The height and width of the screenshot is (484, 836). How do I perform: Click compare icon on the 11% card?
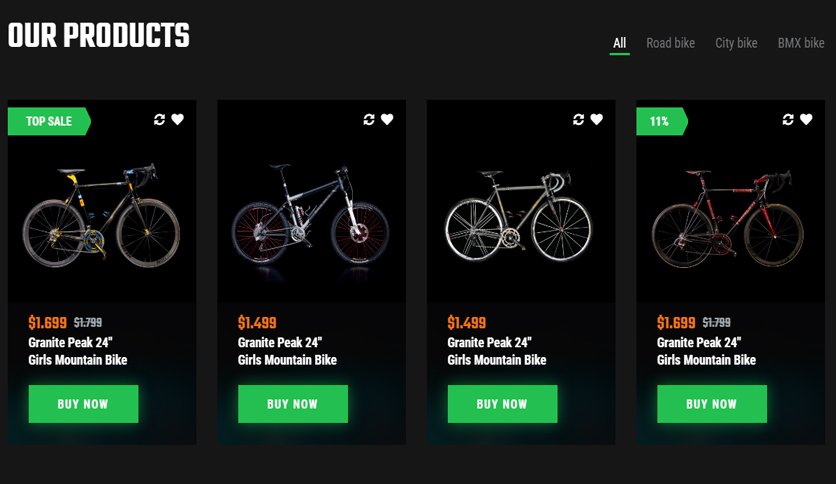(787, 119)
